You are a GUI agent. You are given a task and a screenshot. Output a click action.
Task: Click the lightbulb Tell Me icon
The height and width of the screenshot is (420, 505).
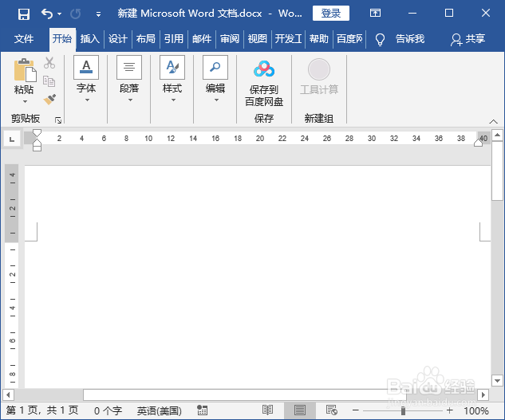(x=380, y=40)
